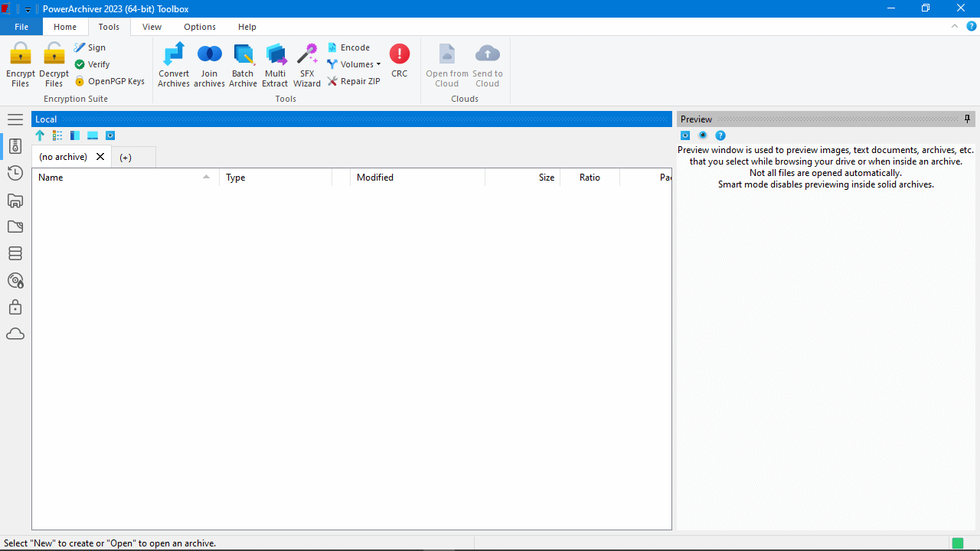980x551 pixels.
Task: Sort by the Modified column header
Action: tap(417, 178)
